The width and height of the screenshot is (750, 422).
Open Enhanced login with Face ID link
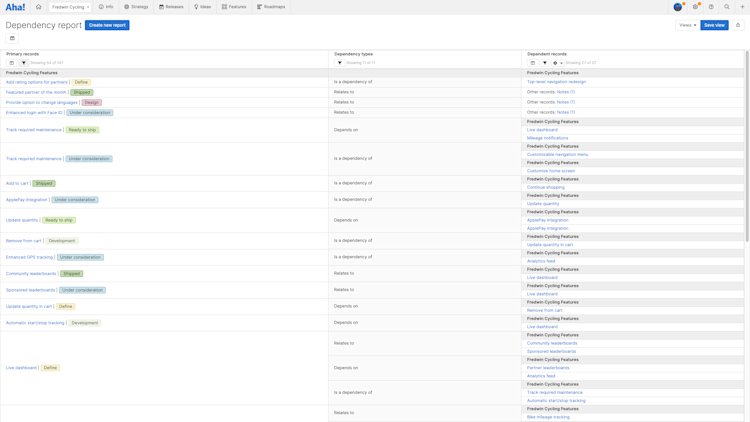click(x=34, y=112)
